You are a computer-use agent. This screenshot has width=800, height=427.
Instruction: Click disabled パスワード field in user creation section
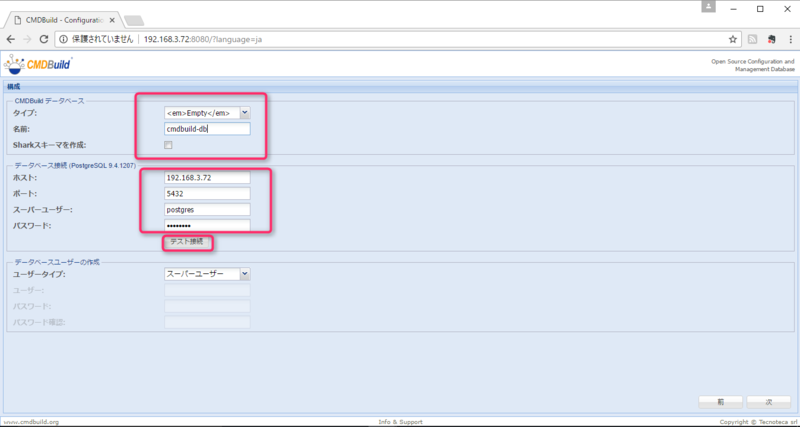pos(207,306)
